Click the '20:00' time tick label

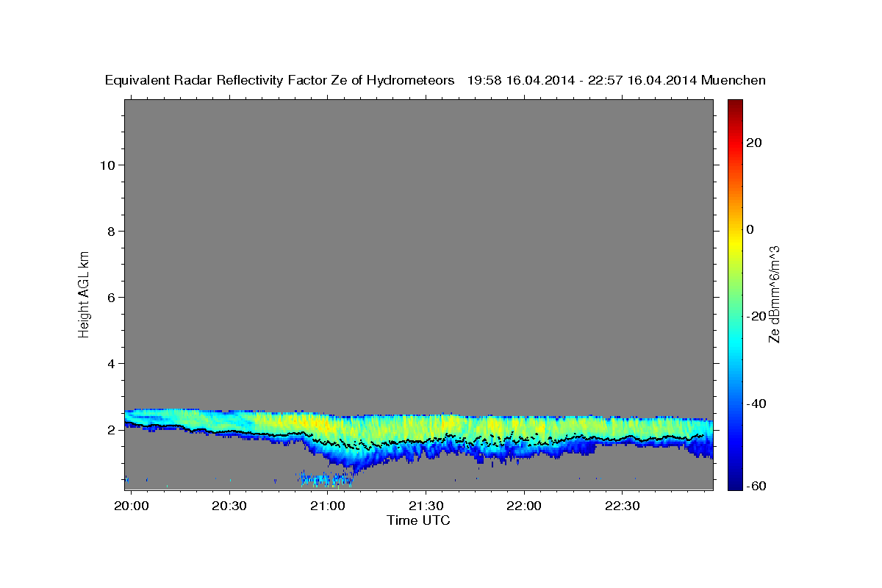pyautogui.click(x=132, y=506)
